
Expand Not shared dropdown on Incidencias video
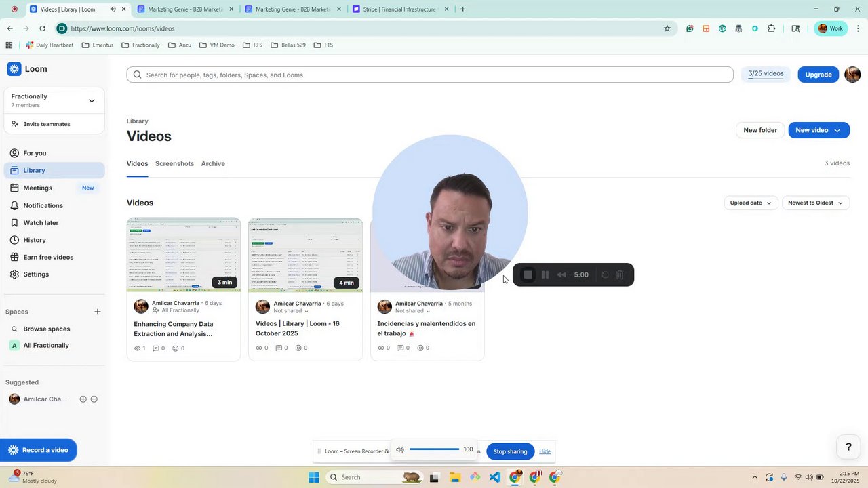pyautogui.click(x=414, y=311)
